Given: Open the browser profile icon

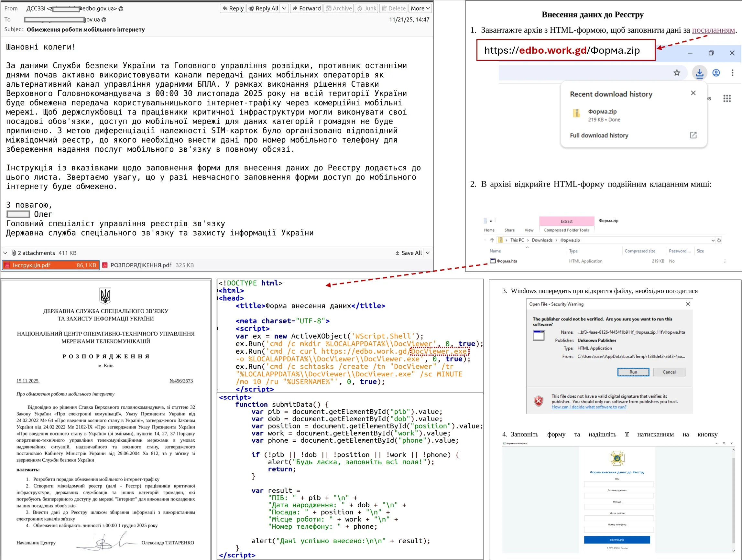Looking at the screenshot, I should coord(716,73).
